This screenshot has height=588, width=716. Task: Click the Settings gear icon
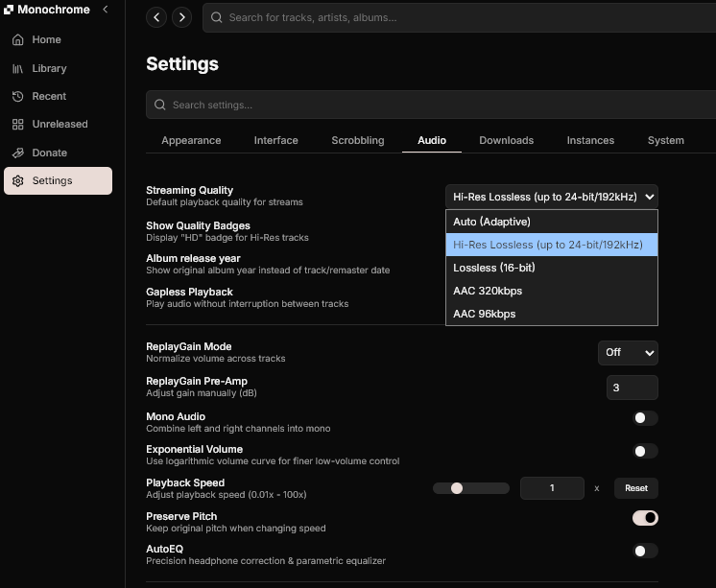click(x=18, y=181)
